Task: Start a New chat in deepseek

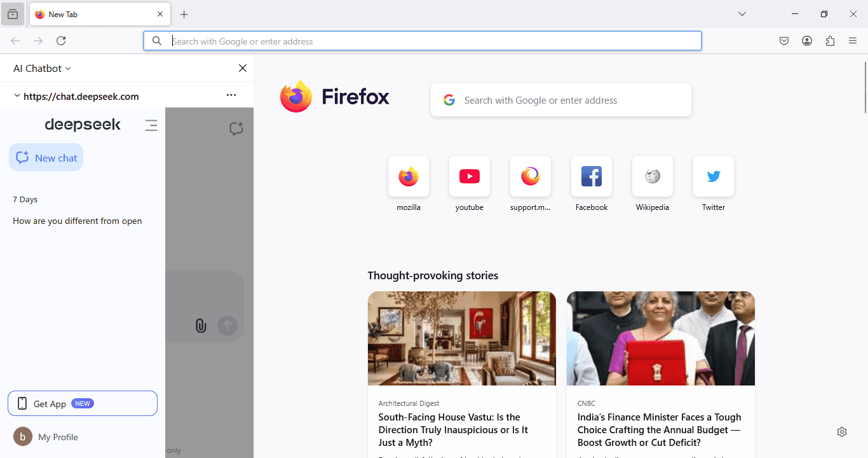Action: 46,158
